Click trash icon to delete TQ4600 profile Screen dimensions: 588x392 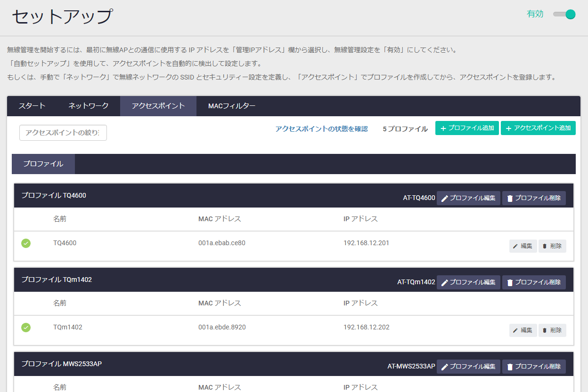pos(510,199)
